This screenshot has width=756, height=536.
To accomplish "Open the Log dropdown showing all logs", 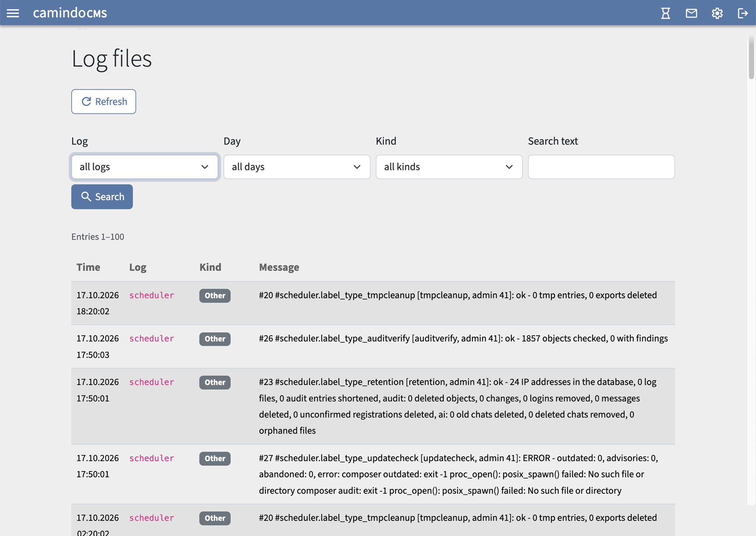I will (145, 167).
